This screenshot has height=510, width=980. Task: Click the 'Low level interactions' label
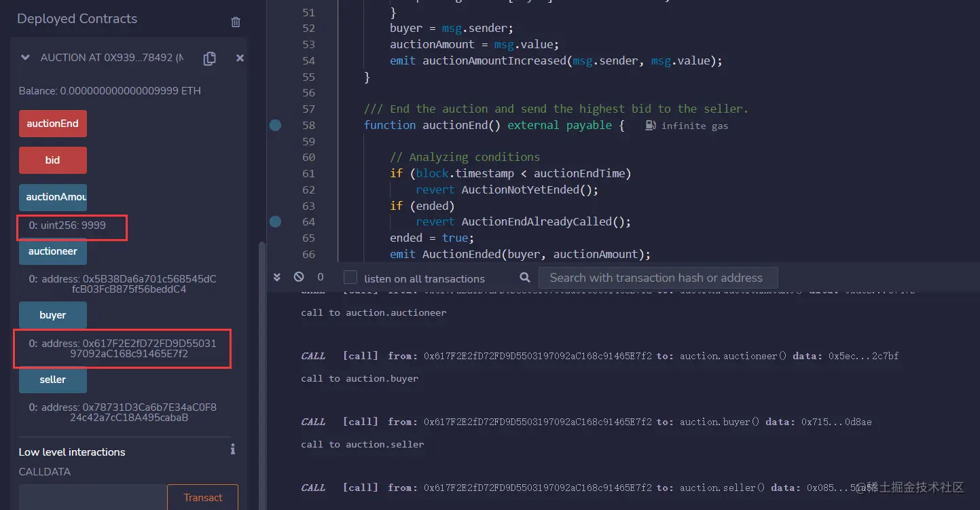(x=72, y=452)
